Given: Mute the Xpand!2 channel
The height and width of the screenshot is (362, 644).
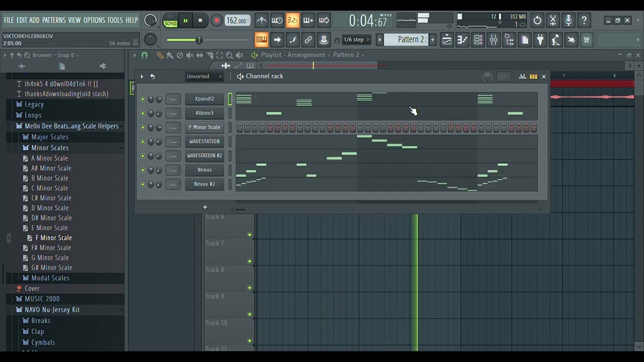Looking at the screenshot, I should point(143,99).
